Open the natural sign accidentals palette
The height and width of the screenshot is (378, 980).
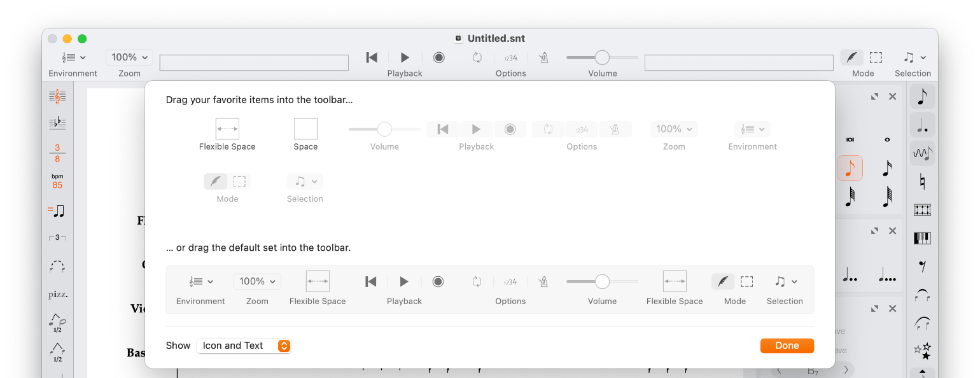[x=922, y=182]
